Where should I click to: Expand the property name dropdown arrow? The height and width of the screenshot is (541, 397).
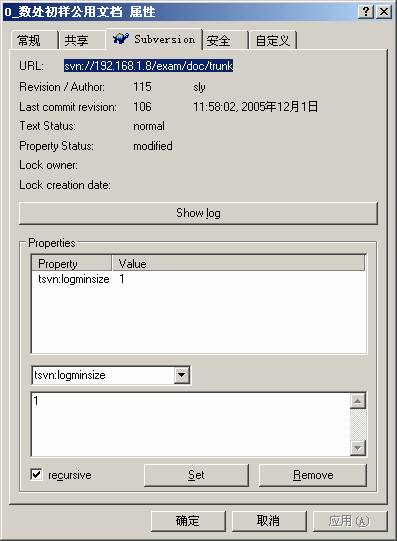pyautogui.click(x=181, y=375)
